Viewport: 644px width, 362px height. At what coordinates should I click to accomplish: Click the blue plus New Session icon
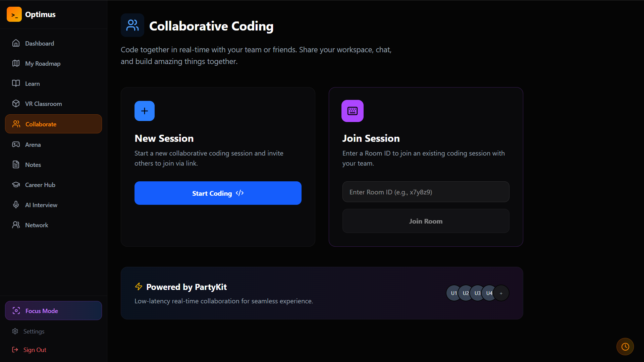(145, 111)
